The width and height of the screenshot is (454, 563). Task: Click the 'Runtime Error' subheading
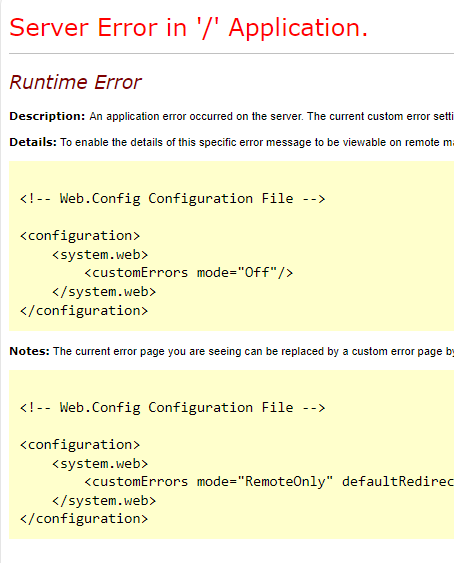[75, 83]
